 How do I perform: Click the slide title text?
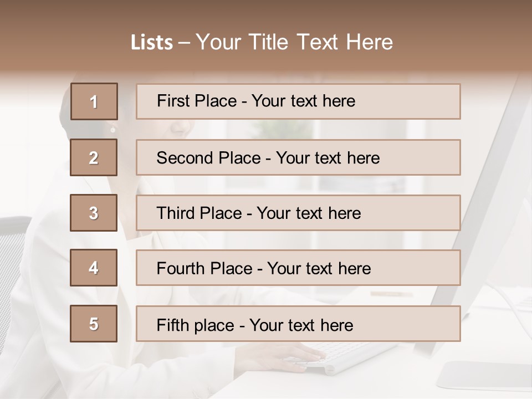point(262,42)
